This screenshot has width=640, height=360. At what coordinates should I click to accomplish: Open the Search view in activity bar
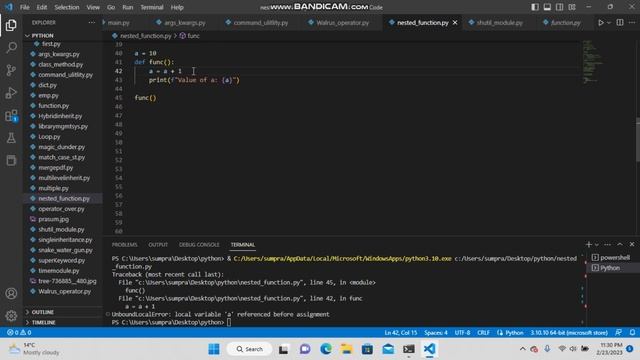coord(11,47)
